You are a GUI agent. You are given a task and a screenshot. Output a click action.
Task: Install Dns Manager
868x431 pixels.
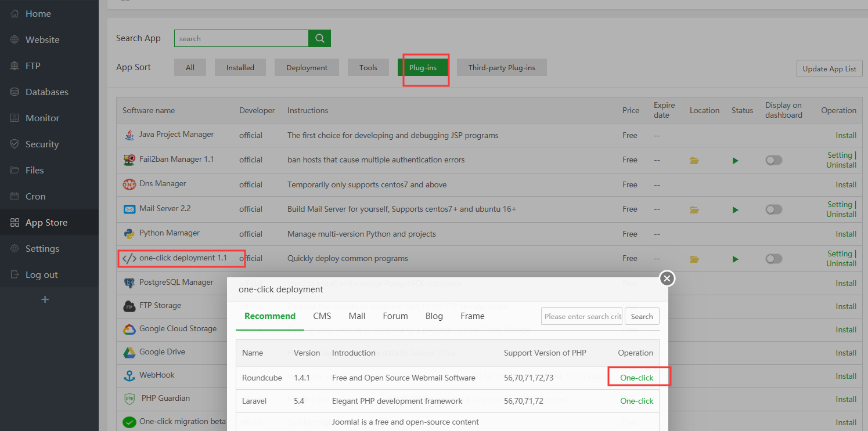pyautogui.click(x=846, y=184)
